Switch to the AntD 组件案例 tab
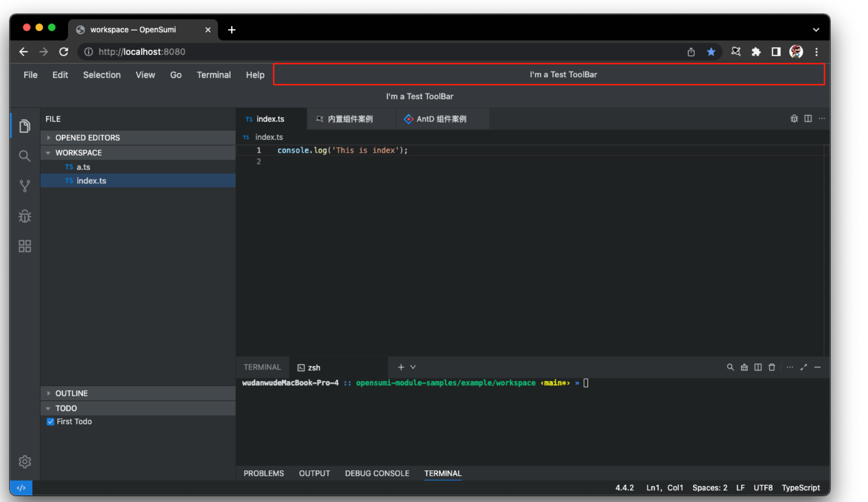Image resolution: width=868 pixels, height=502 pixels. click(x=441, y=119)
